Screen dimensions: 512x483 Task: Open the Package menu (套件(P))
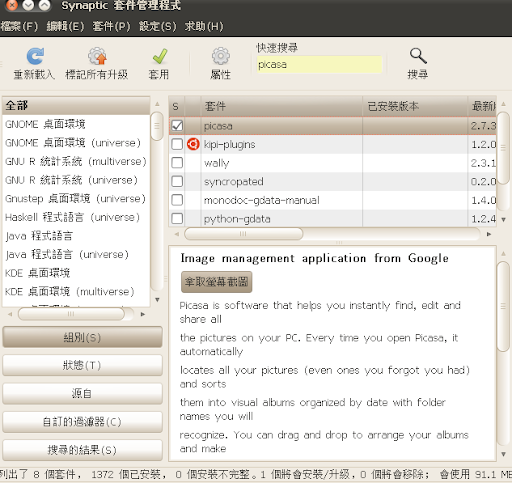pos(111,26)
